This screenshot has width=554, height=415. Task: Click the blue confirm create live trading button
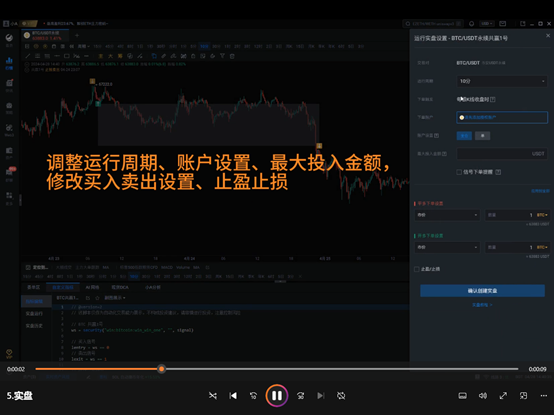[482, 291]
